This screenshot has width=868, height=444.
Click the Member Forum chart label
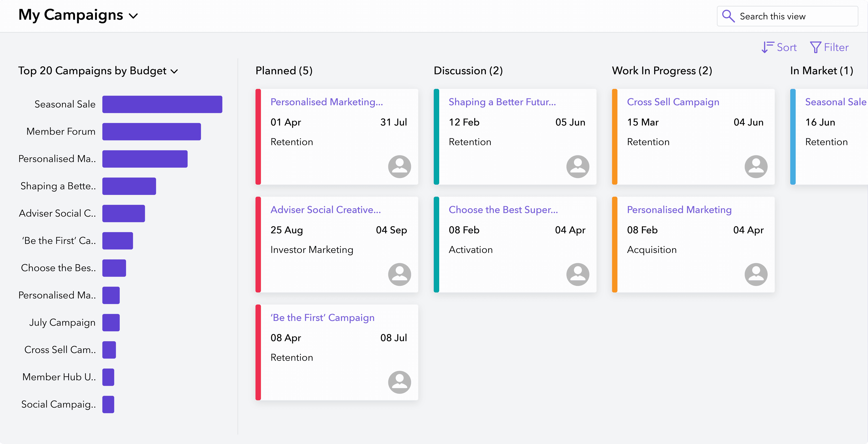point(61,132)
